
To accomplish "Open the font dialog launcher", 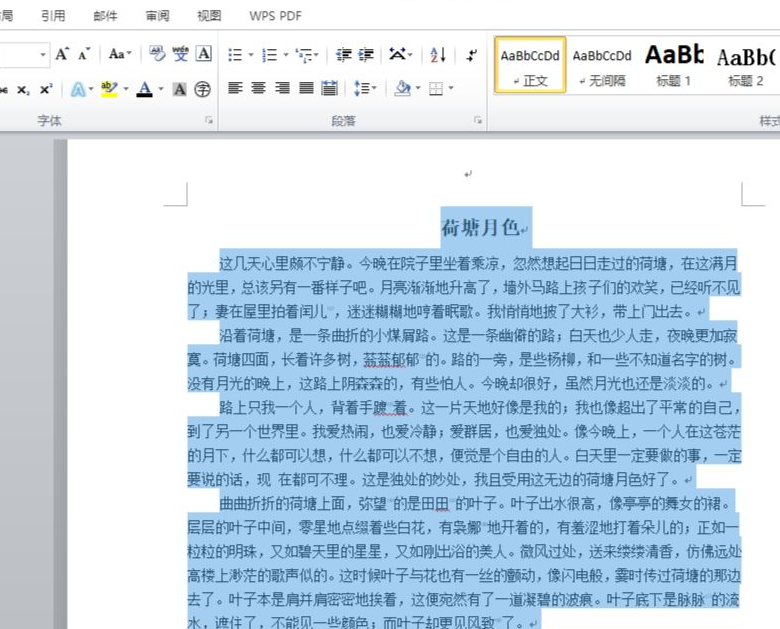I will [209, 120].
